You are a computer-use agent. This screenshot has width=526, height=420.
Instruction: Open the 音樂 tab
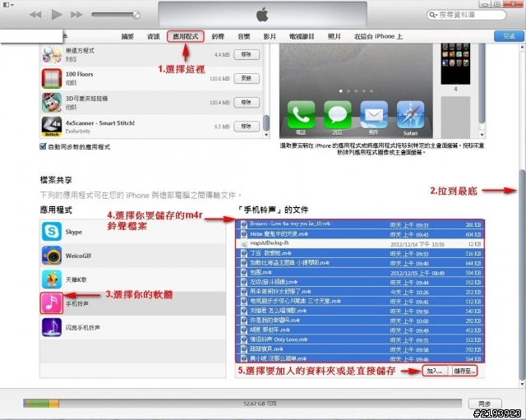click(244, 36)
